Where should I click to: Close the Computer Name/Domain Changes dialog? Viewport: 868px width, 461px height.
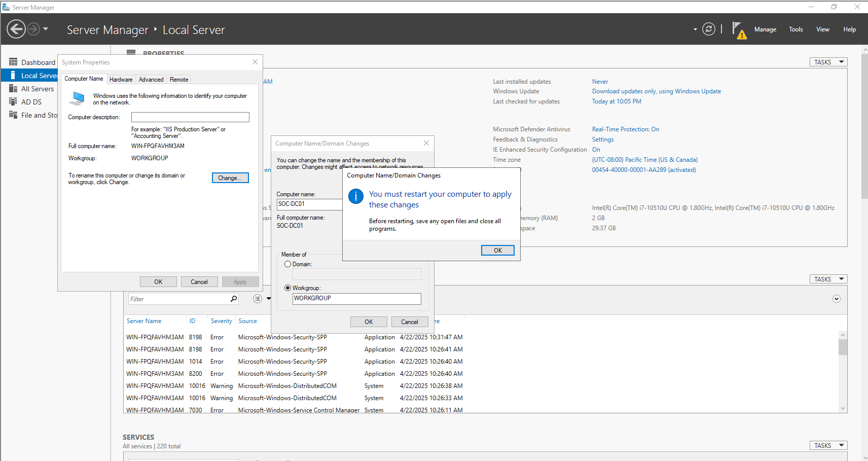click(426, 144)
